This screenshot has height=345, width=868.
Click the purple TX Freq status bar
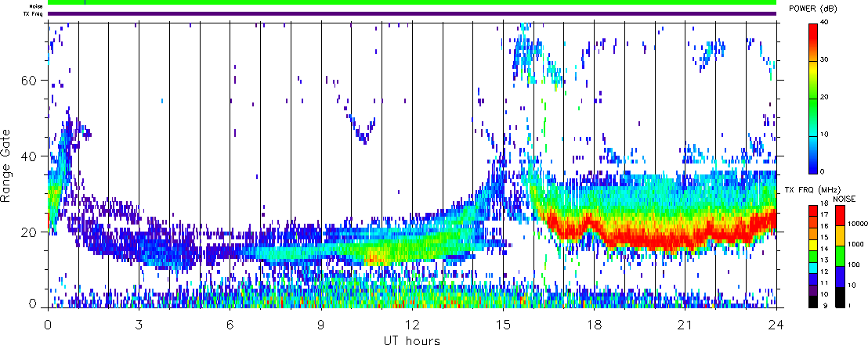pos(412,13)
